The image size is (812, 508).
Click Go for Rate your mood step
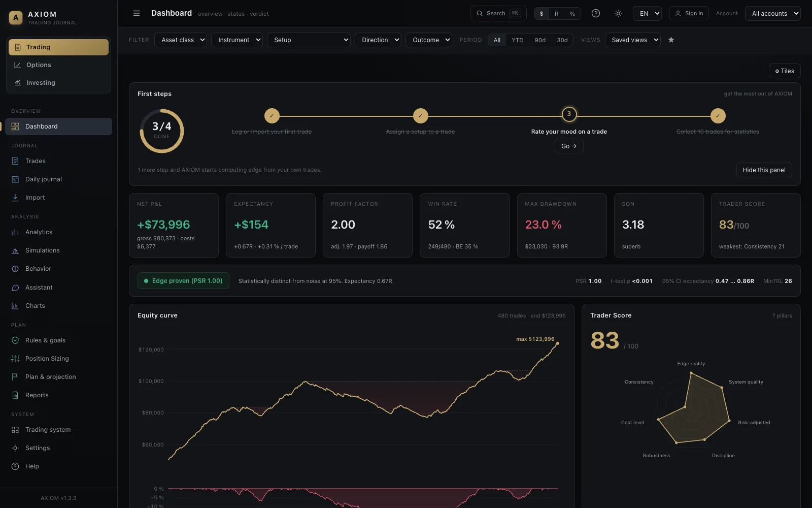tap(569, 146)
